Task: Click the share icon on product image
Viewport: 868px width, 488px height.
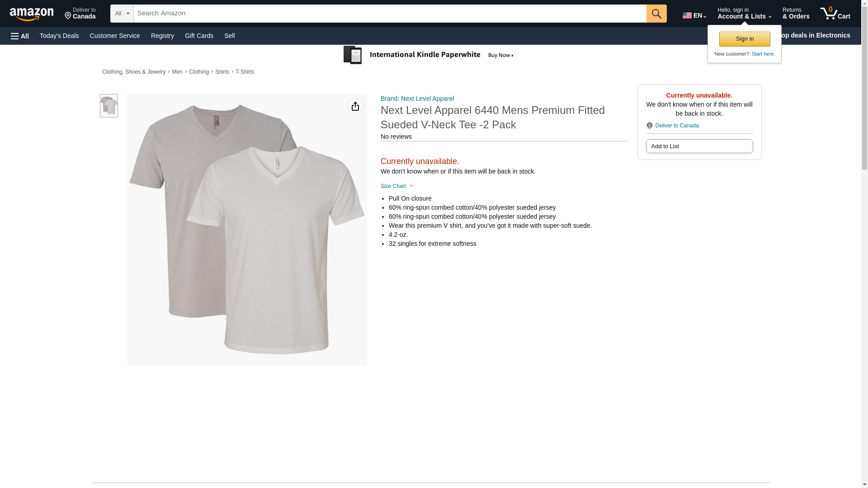Action: point(355,106)
